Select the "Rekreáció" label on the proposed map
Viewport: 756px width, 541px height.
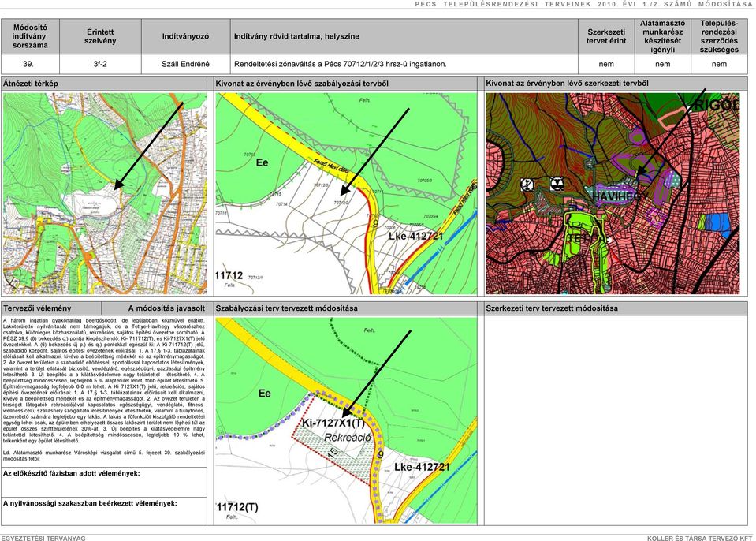point(347,438)
